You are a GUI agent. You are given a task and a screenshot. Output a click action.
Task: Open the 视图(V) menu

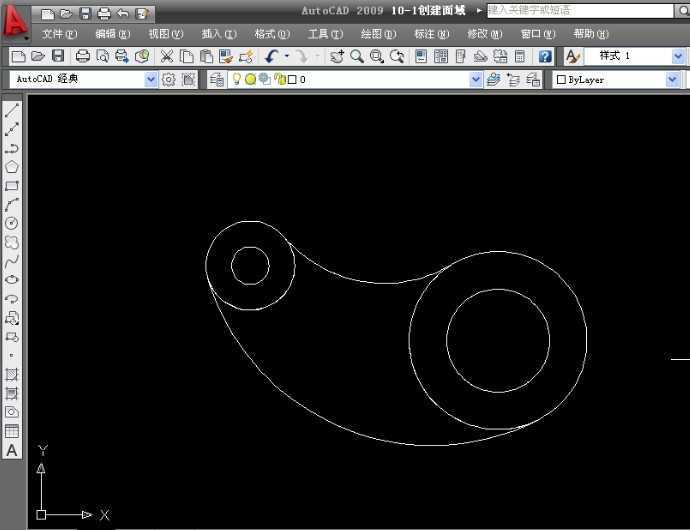coord(166,34)
